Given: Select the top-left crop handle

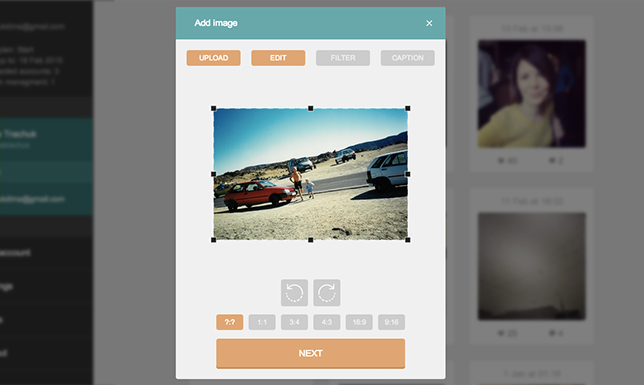Looking at the screenshot, I should click(214, 108).
